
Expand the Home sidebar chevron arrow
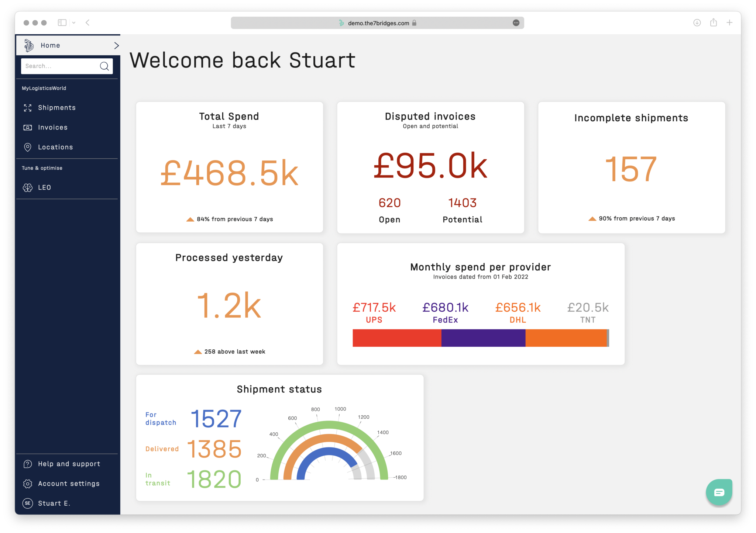point(116,45)
